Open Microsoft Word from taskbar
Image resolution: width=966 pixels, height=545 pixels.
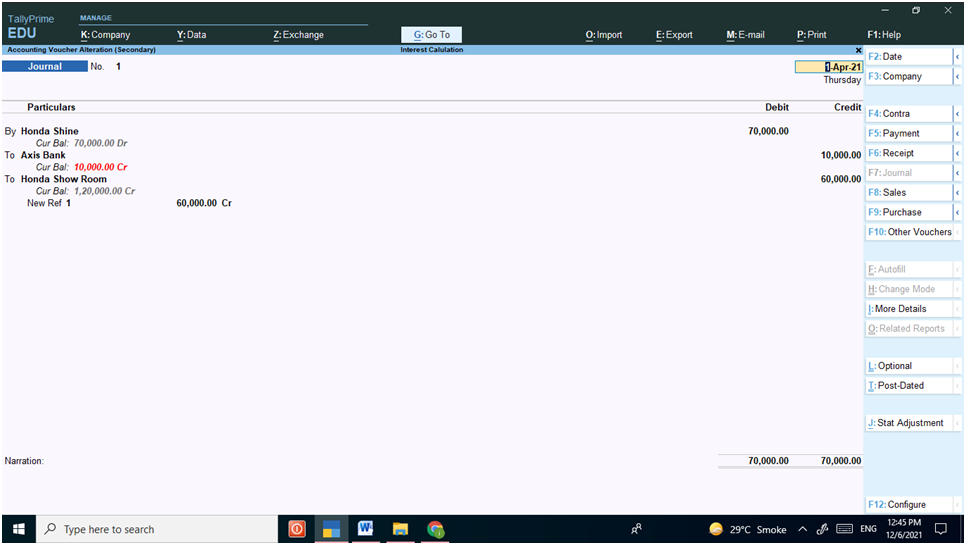pos(365,529)
